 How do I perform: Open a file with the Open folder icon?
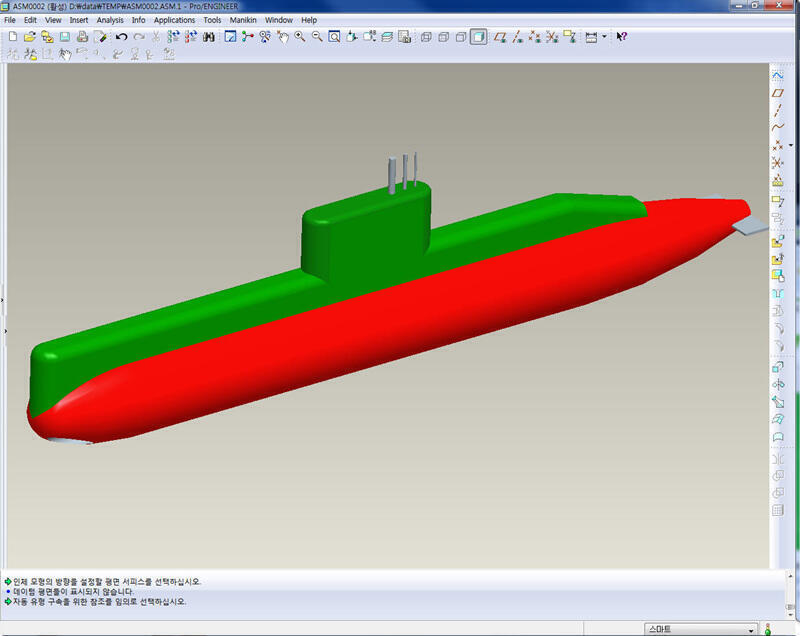click(x=30, y=37)
